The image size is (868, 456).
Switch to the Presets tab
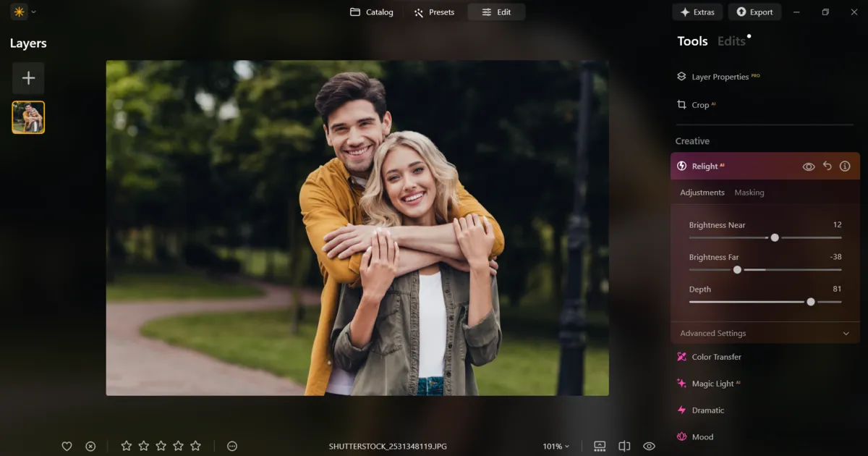pyautogui.click(x=434, y=12)
